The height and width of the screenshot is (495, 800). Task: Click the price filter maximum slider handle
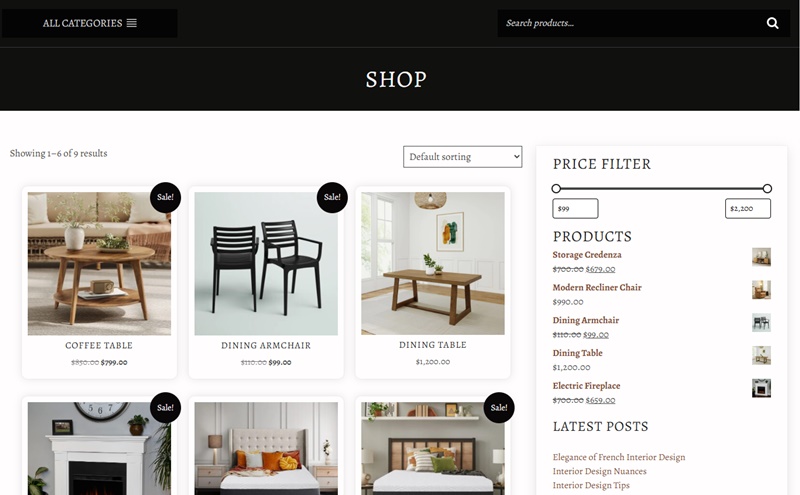[767, 188]
